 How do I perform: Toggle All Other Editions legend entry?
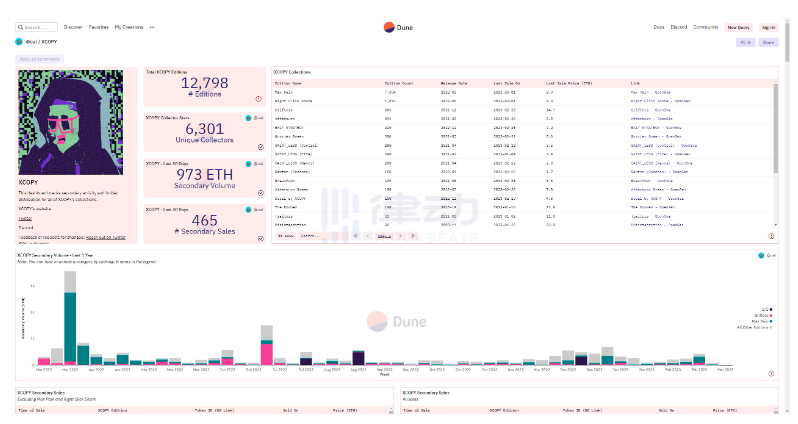pyautogui.click(x=755, y=328)
